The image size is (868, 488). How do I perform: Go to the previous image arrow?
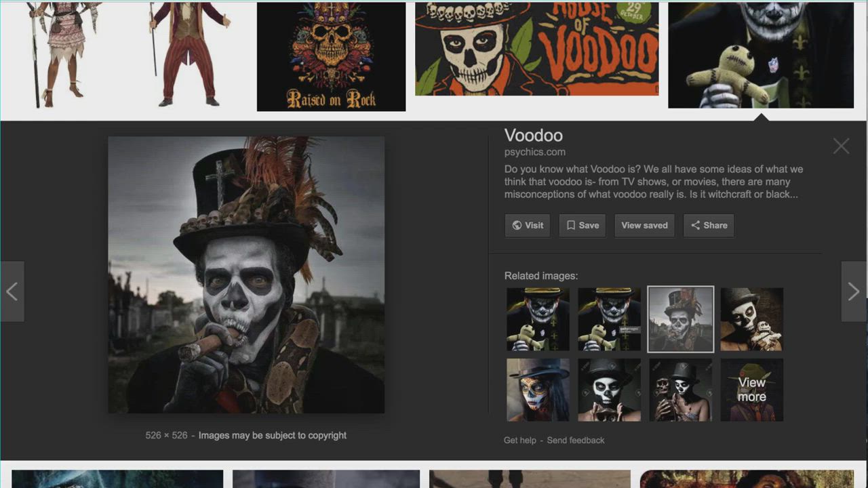(x=12, y=291)
